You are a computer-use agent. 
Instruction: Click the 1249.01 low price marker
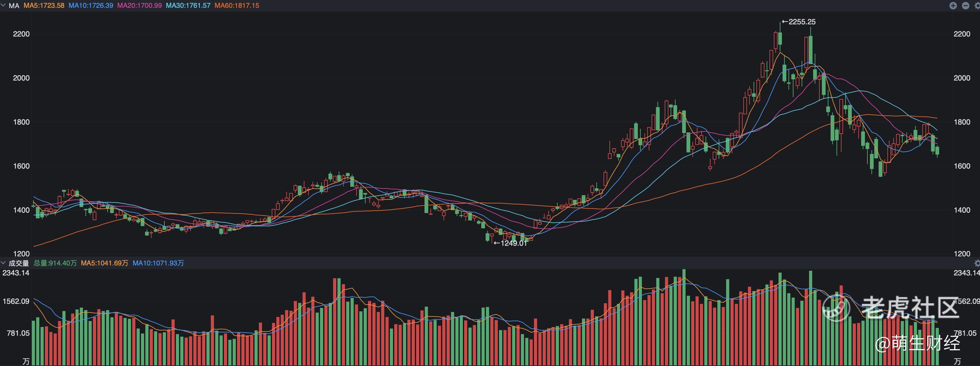[510, 243]
